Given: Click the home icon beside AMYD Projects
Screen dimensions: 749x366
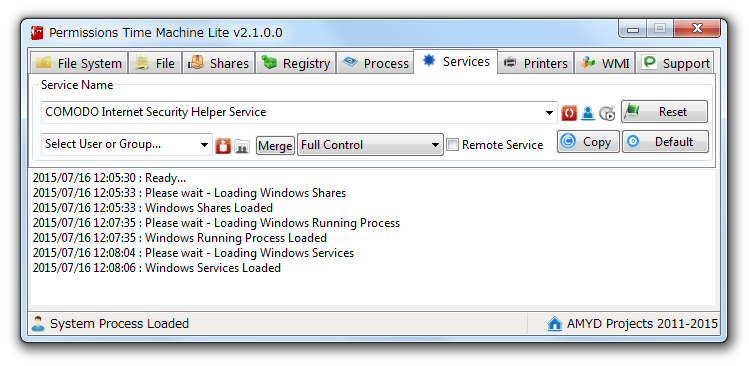Looking at the screenshot, I should pyautogui.click(x=555, y=324).
